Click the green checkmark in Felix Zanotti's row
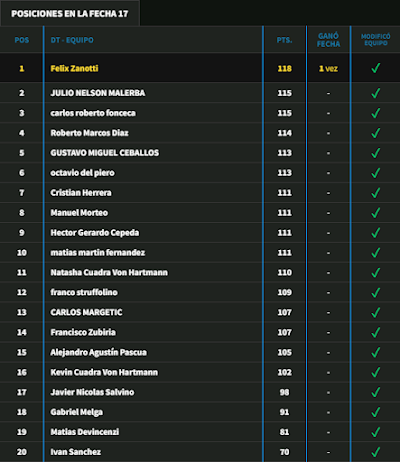Viewport: 400px width, 462px height. (376, 68)
